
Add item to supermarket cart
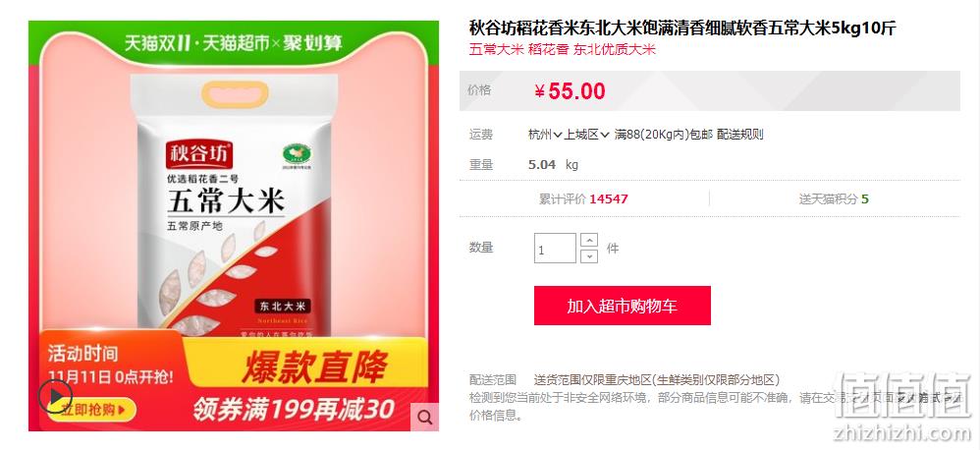622,306
